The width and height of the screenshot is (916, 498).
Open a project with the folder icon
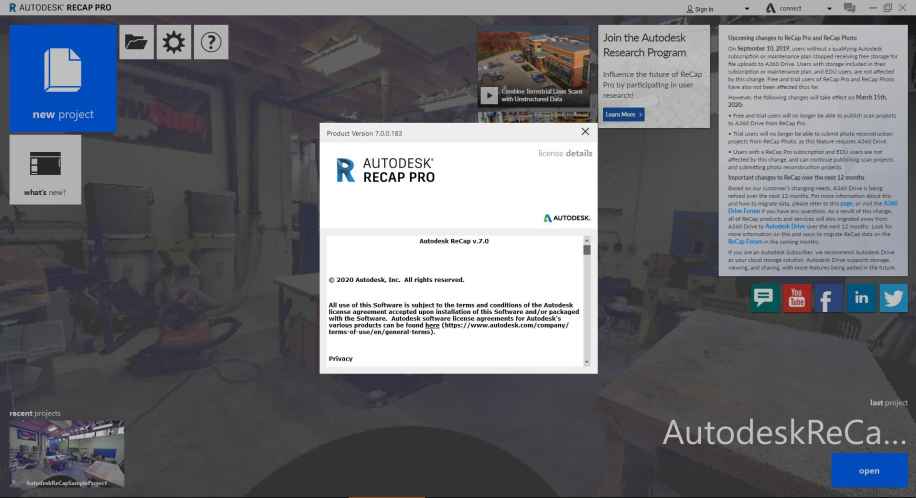click(135, 43)
